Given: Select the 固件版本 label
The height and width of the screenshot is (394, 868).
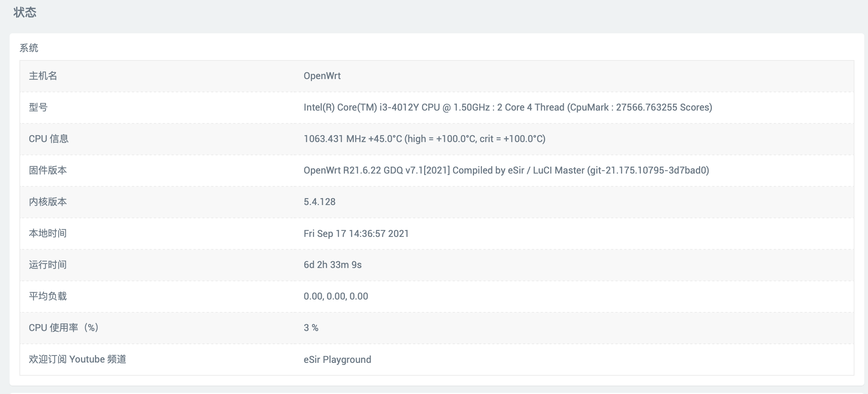Looking at the screenshot, I should point(48,170).
